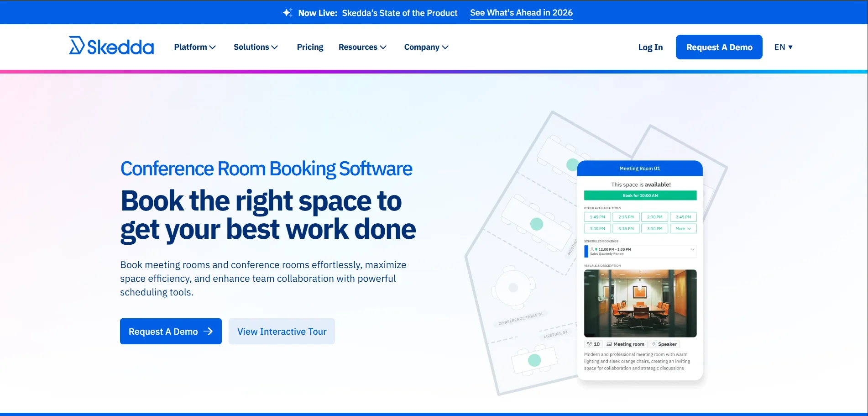Expand the More available times dropdown

point(683,228)
